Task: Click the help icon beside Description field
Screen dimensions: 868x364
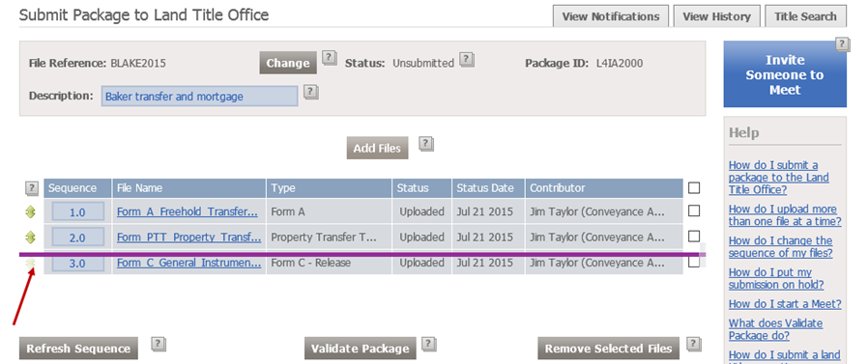Action: point(311,92)
